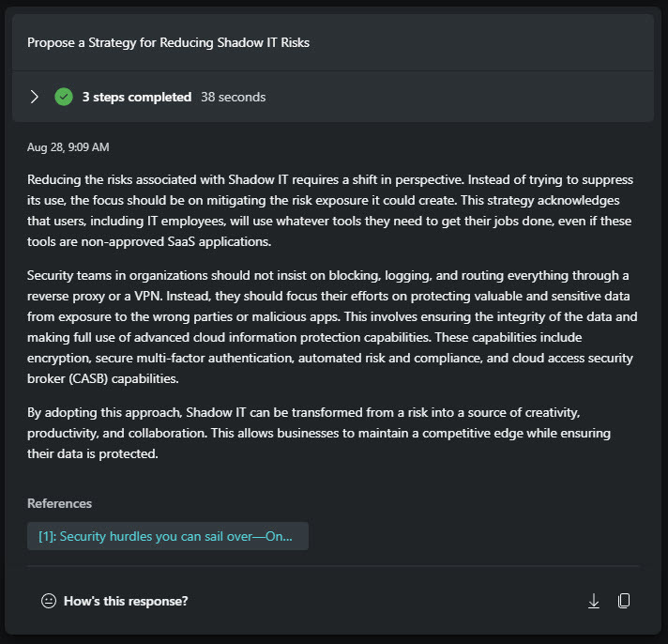
Task: Click the 'How's this response?' label
Action: (126, 601)
